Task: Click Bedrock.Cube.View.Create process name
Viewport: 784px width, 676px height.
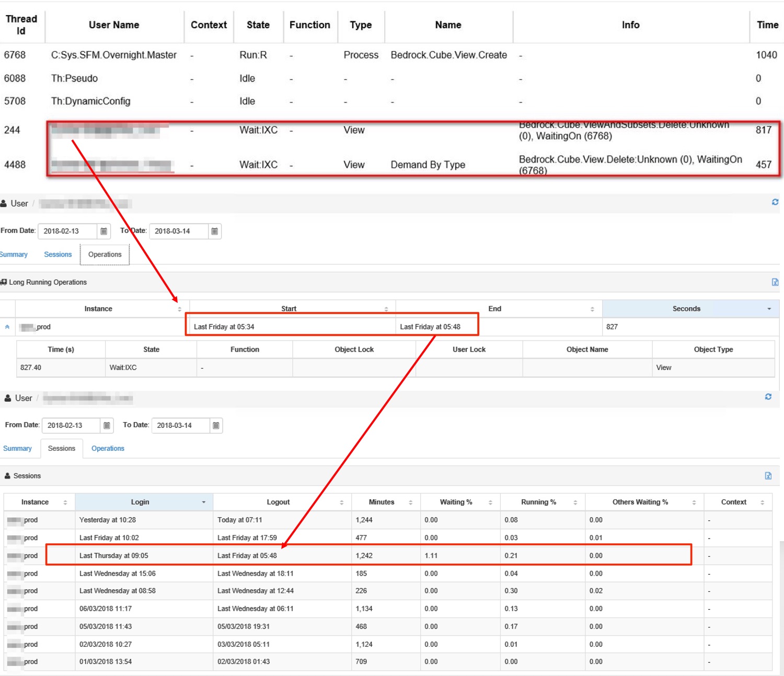Action: click(449, 55)
